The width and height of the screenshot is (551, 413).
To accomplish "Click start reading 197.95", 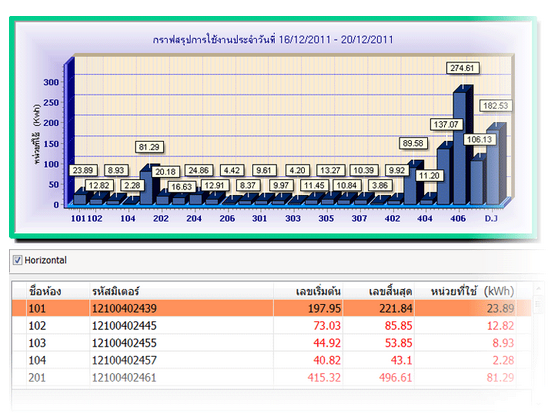I will [x=324, y=309].
